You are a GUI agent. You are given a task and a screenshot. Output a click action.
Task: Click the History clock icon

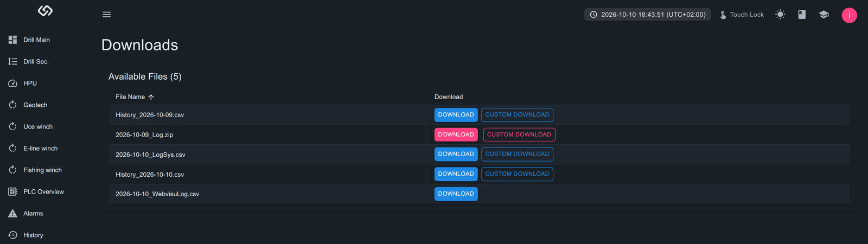[12, 235]
